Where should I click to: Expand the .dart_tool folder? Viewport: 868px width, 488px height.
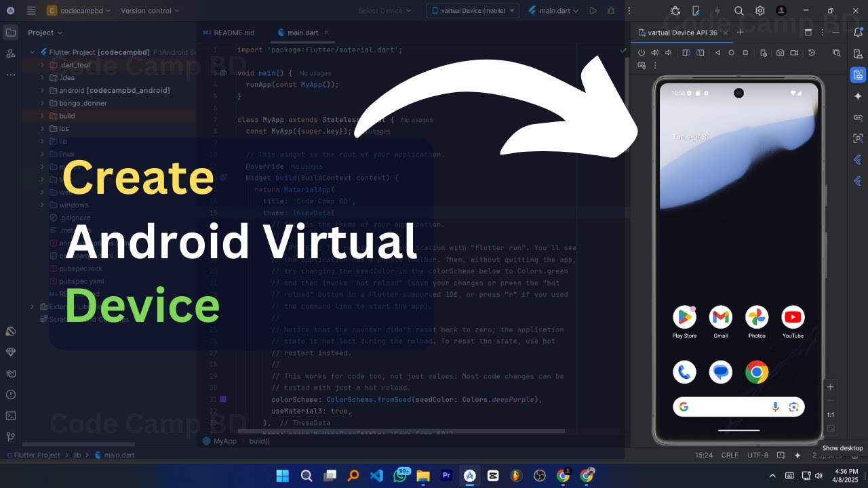coord(42,65)
